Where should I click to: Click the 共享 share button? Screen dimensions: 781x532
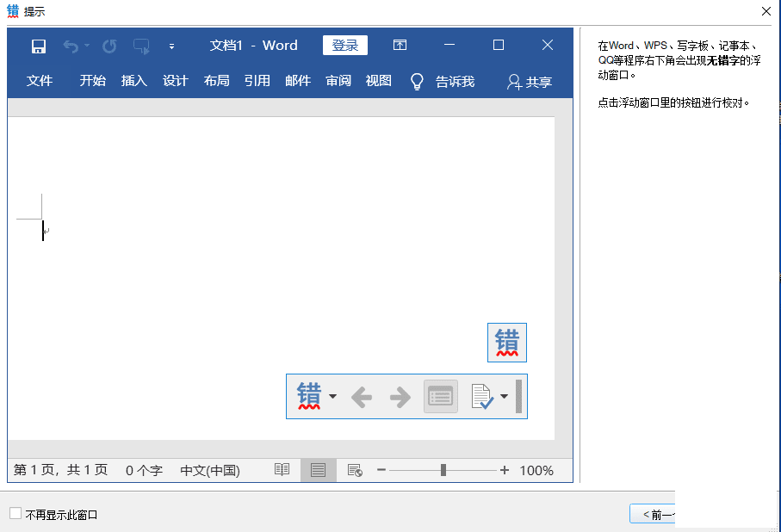coord(530,82)
